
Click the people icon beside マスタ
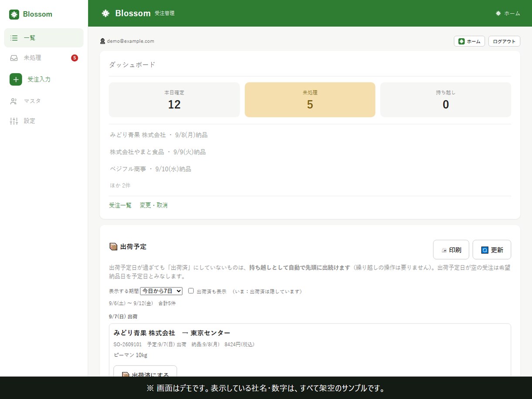coord(14,101)
